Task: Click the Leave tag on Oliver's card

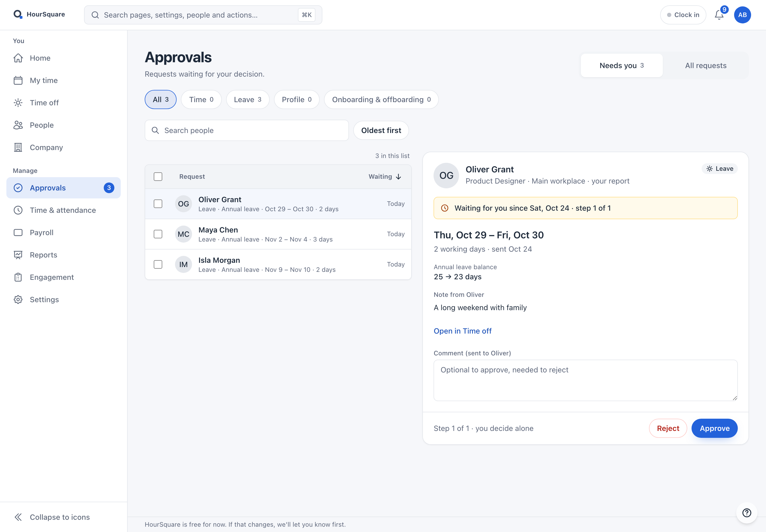Action: (x=720, y=169)
